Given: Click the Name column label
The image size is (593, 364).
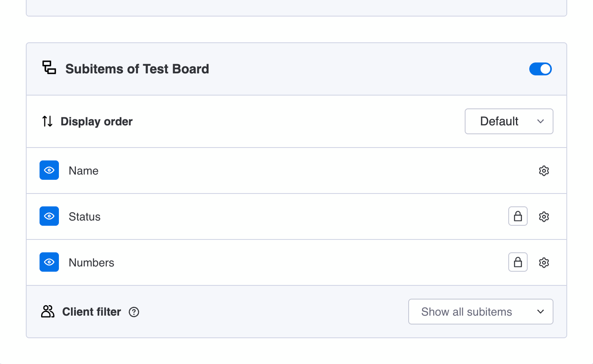Looking at the screenshot, I should pos(84,171).
